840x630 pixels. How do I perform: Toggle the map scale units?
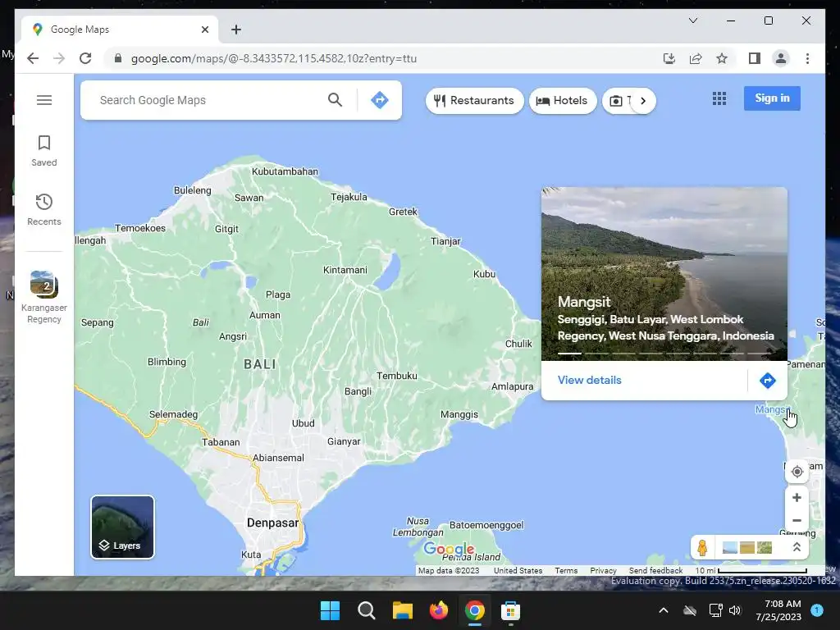coord(751,571)
